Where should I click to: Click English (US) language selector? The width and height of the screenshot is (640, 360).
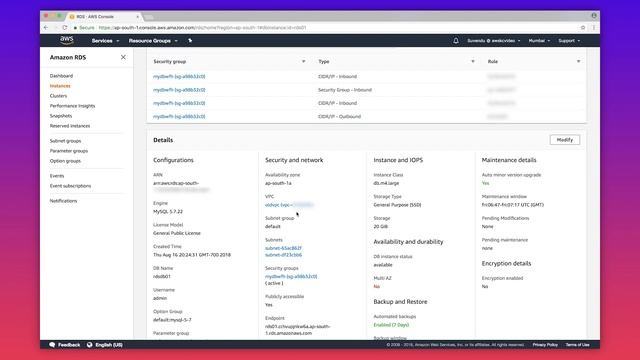pyautogui.click(x=109, y=345)
